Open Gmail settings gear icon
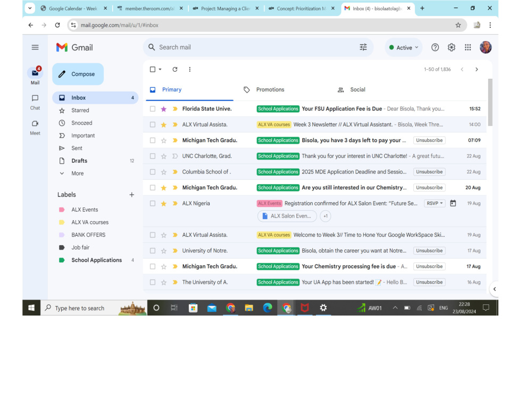This screenshot has width=532, height=399. [451, 47]
